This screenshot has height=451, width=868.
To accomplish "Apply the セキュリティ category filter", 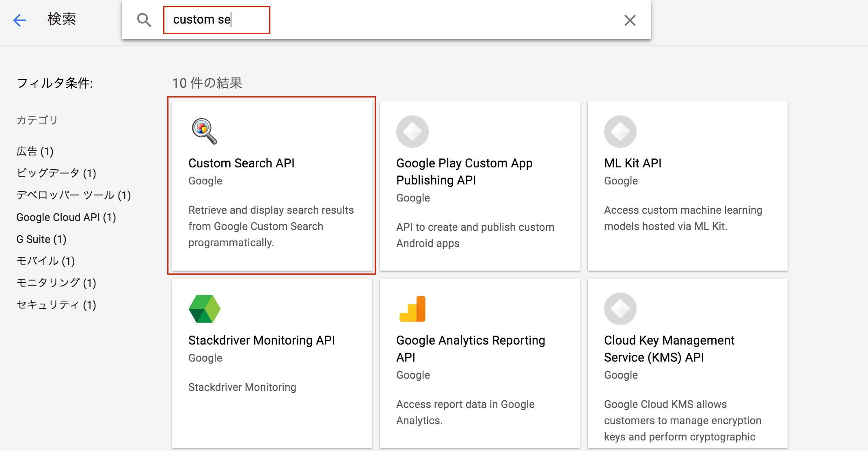I will 56,305.
